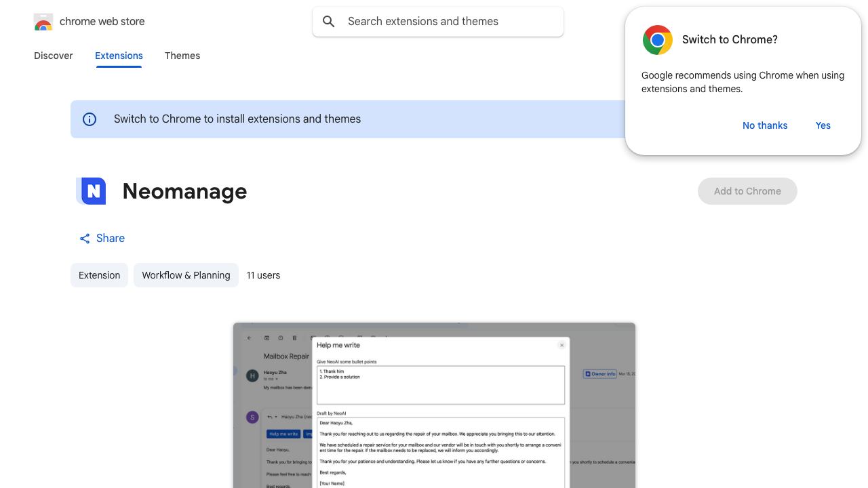868x488 pixels.
Task: Click the Neomanage extension logo
Action: [x=92, y=191]
